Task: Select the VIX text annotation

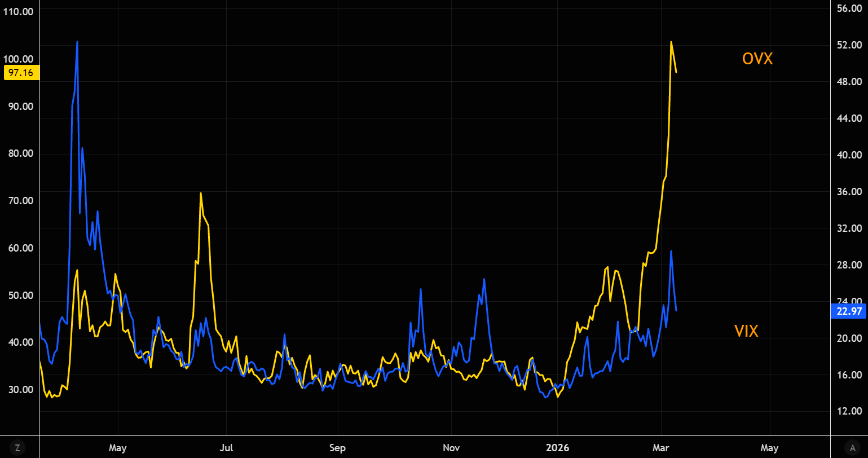Action: 746,331
